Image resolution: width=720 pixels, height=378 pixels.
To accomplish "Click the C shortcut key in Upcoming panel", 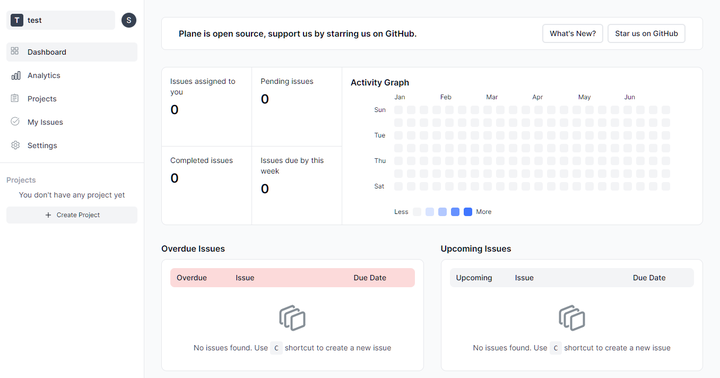I will pos(556,348).
